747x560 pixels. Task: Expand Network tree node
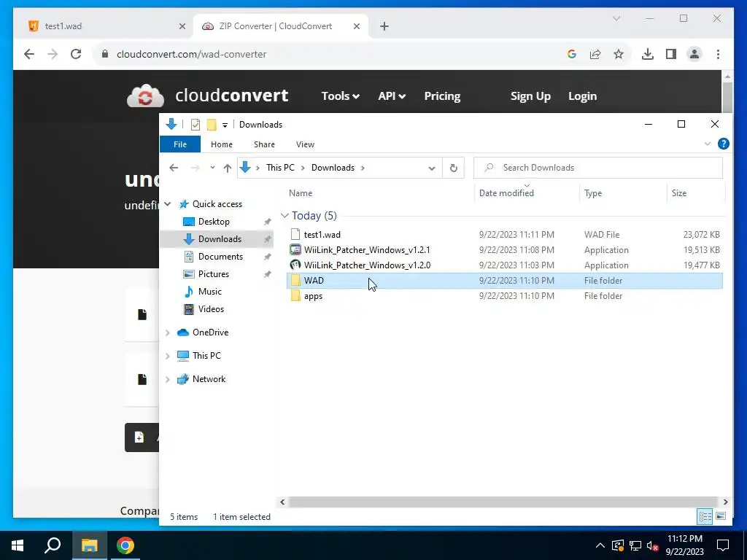pos(168,379)
